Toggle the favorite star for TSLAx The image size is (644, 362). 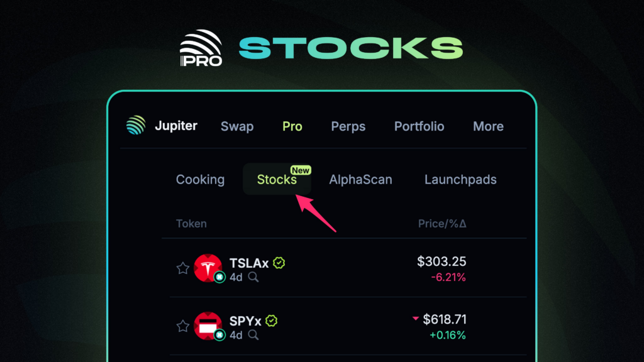pyautogui.click(x=183, y=268)
